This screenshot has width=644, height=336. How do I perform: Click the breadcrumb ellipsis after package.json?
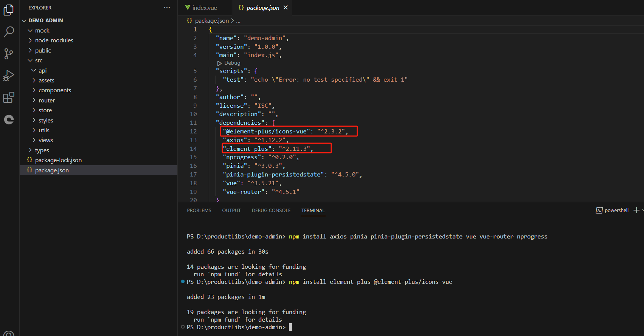[x=238, y=21]
